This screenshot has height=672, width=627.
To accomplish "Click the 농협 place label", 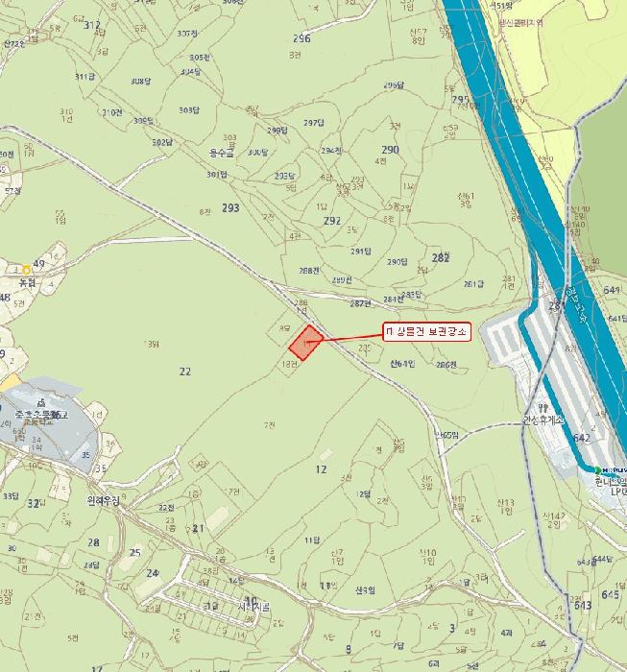I will coord(27,283).
